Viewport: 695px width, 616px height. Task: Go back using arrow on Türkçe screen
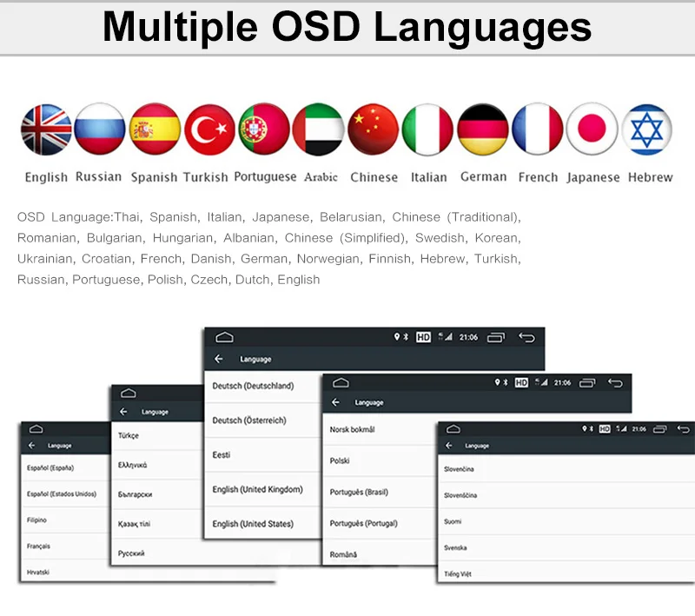tap(123, 412)
